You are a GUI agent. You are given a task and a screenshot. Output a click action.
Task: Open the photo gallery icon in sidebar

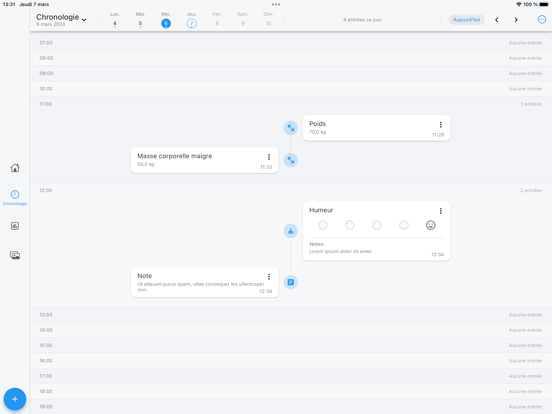(x=15, y=255)
